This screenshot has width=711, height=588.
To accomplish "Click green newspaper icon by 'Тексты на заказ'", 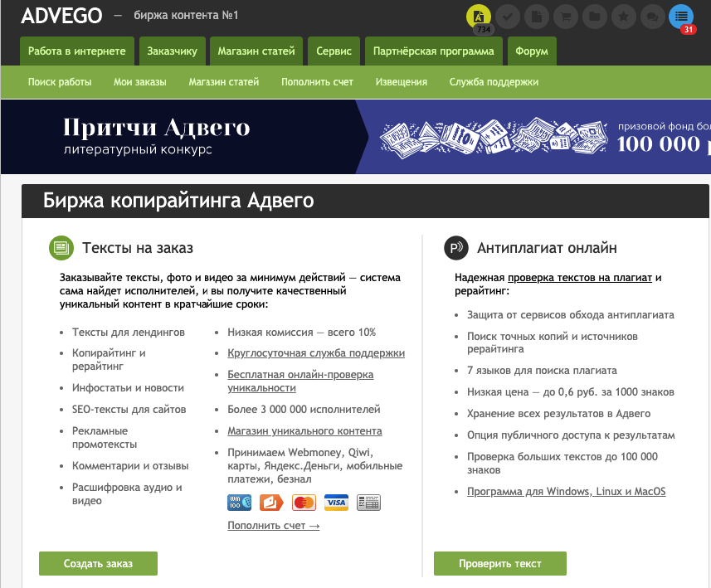I will tap(61, 247).
